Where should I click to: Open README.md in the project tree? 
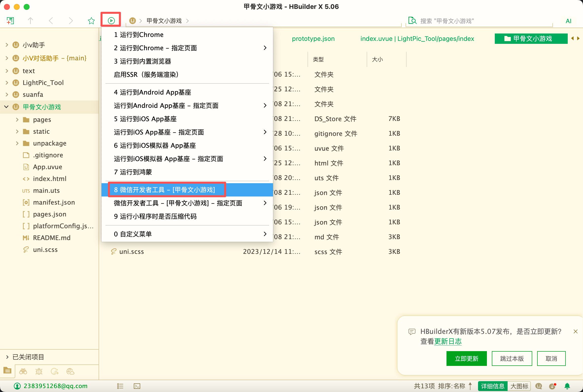click(51, 238)
